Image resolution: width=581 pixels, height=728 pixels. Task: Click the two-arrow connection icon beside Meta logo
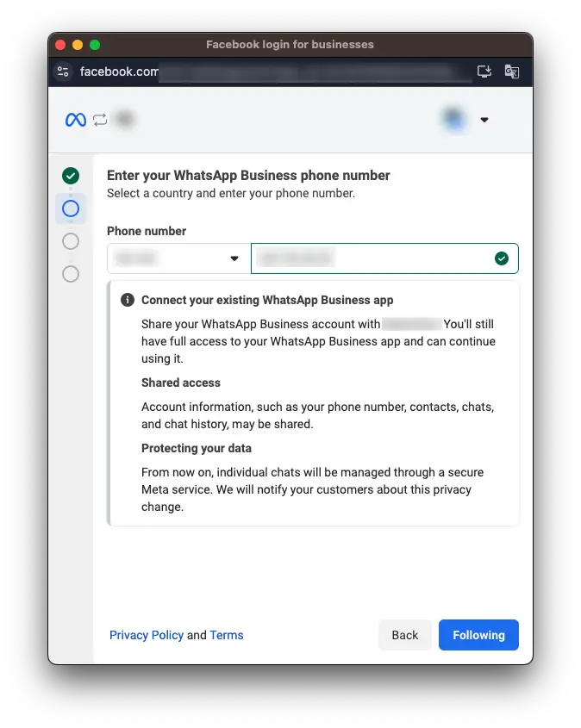coord(100,120)
